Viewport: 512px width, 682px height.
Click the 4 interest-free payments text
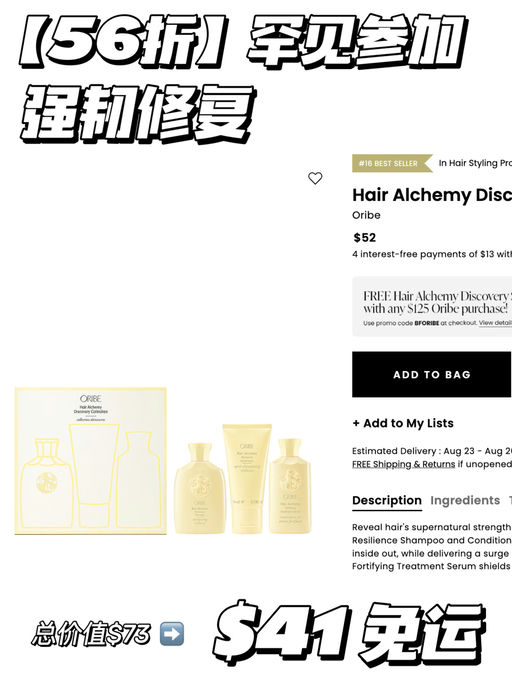click(x=432, y=254)
